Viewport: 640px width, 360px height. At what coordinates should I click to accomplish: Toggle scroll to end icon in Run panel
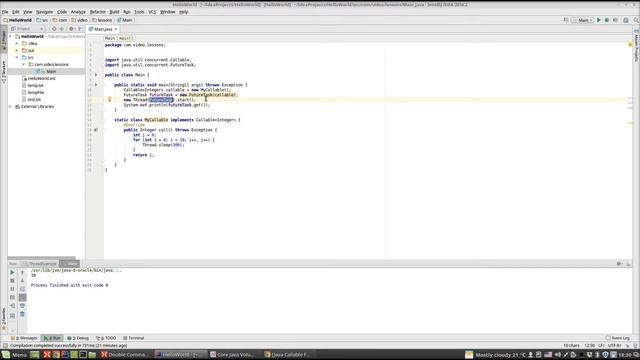(x=22, y=298)
